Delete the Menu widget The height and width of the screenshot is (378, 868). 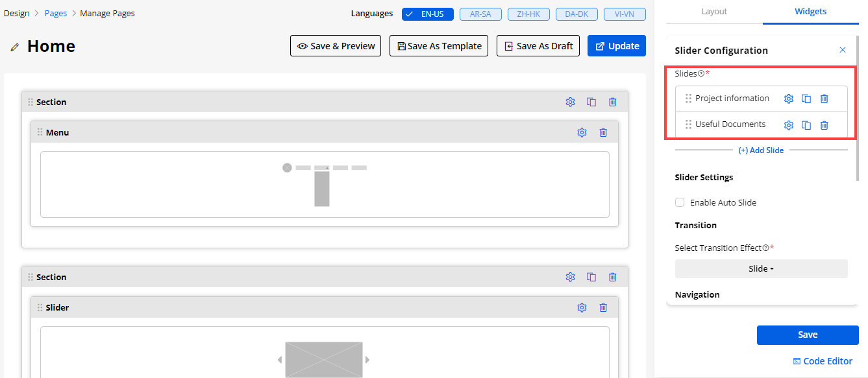click(603, 132)
